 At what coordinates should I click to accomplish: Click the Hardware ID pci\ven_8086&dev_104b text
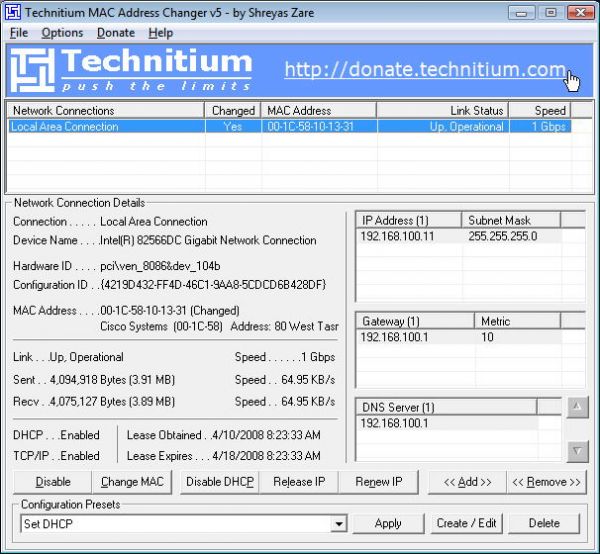click(x=160, y=266)
